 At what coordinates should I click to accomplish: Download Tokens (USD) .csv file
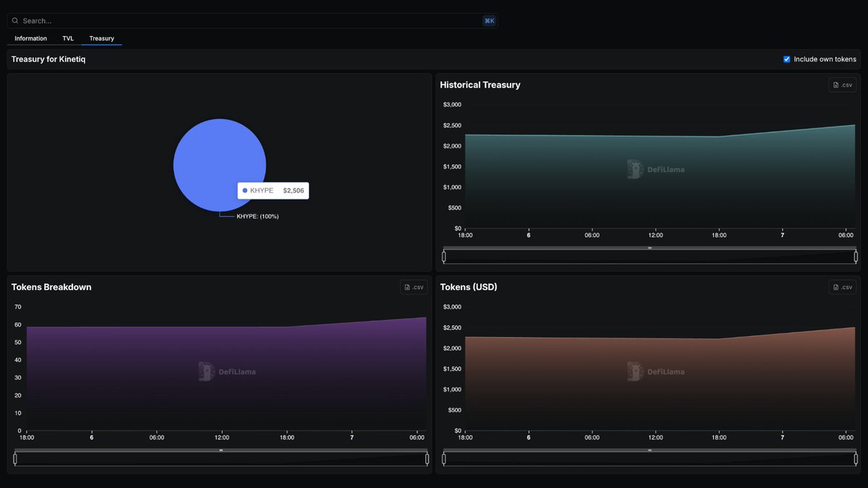842,287
